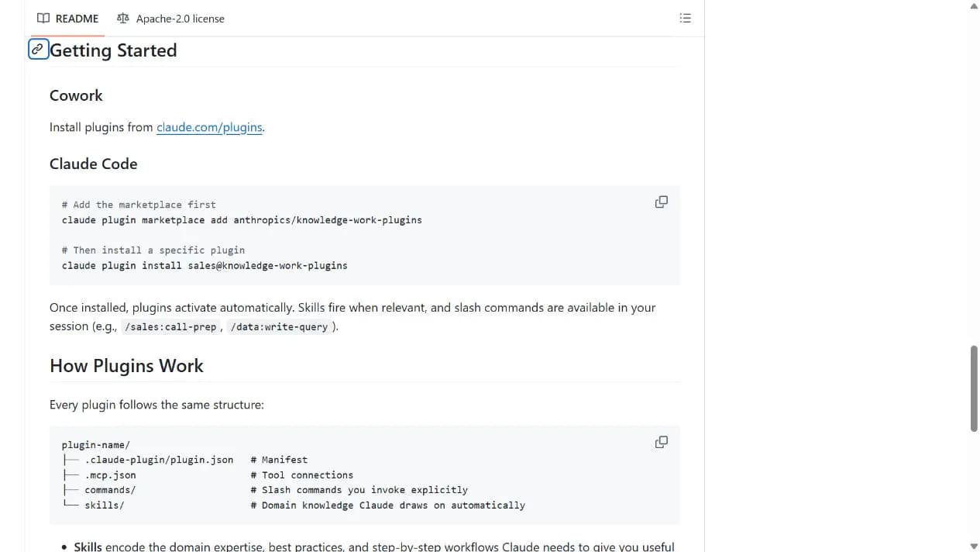Click the Claude Code heading
The image size is (980, 552).
pyautogui.click(x=93, y=164)
